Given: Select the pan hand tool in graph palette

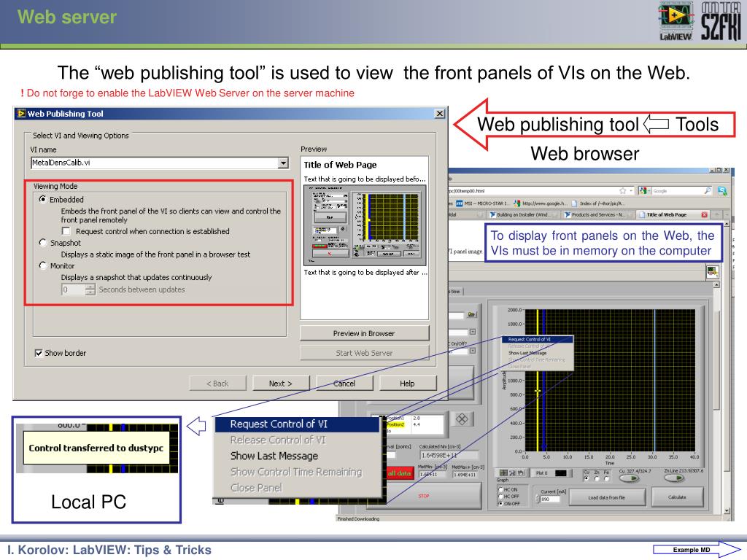Looking at the screenshot, I should [521, 472].
